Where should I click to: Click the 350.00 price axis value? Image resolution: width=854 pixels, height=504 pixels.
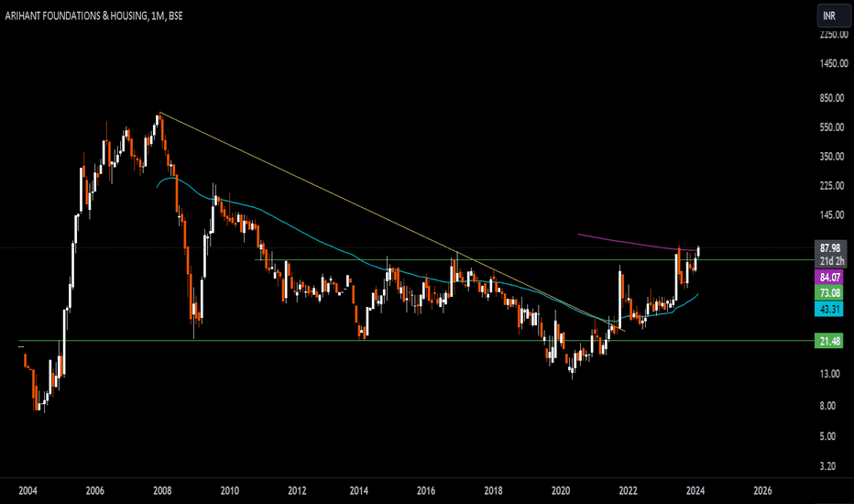[x=834, y=157]
